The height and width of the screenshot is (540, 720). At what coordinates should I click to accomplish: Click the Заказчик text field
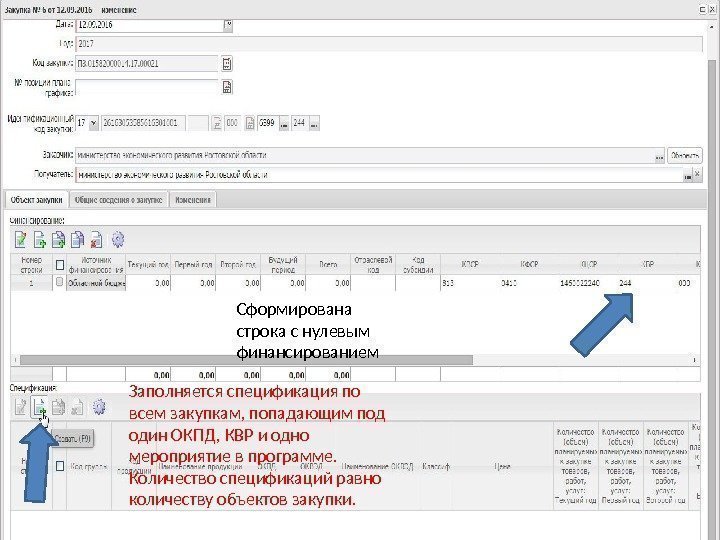[365, 156]
